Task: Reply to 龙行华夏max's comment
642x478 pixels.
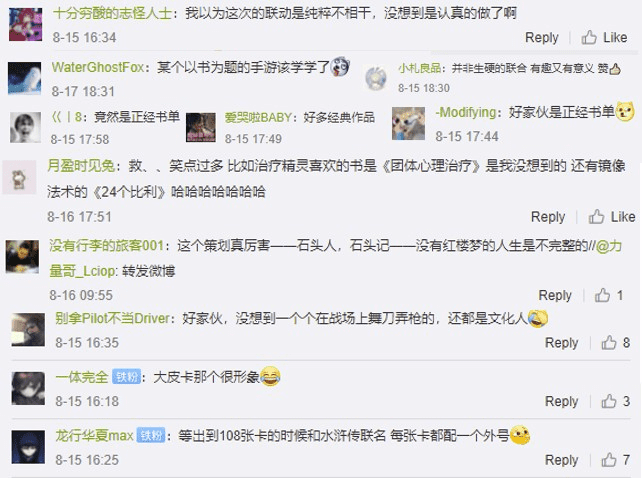Action: (561, 460)
